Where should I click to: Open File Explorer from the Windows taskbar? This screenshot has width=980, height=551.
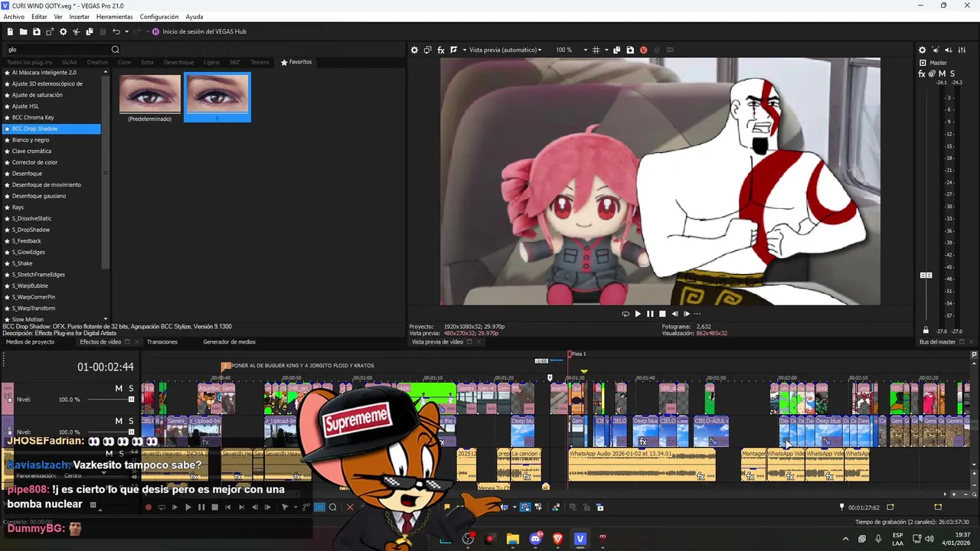[x=513, y=539]
